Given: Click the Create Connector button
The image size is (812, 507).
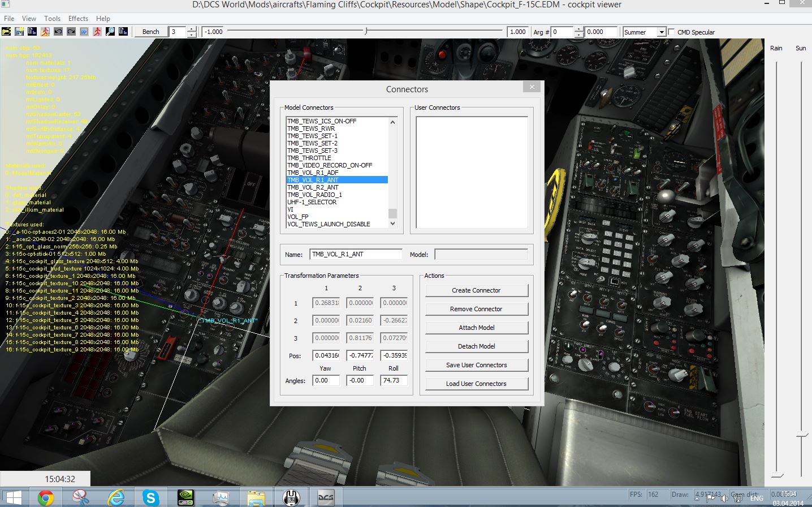Looking at the screenshot, I should point(477,290).
